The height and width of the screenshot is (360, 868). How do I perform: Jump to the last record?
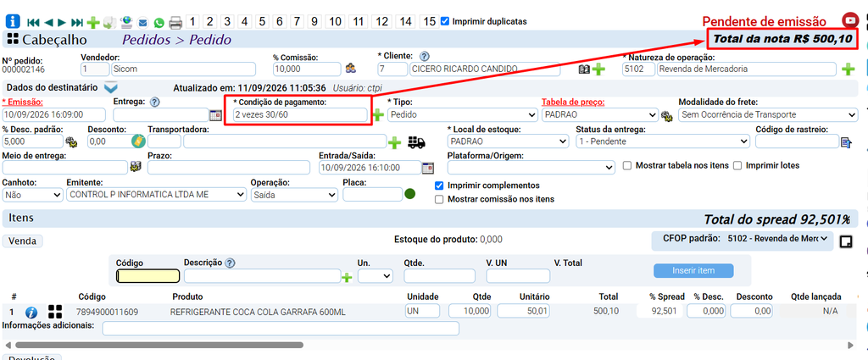77,23
